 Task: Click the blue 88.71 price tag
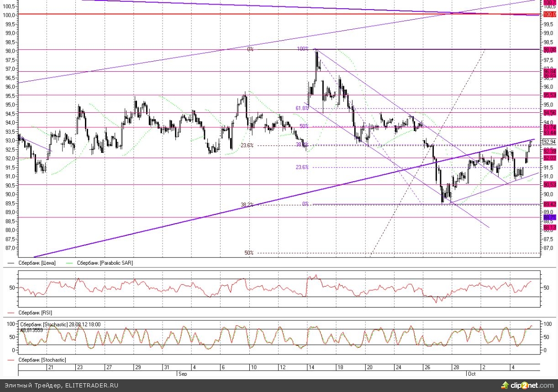(549, 217)
